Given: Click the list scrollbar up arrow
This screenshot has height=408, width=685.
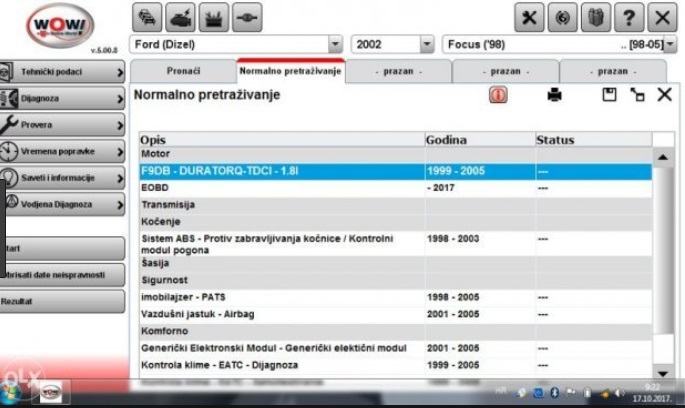Looking at the screenshot, I should click(x=663, y=157).
